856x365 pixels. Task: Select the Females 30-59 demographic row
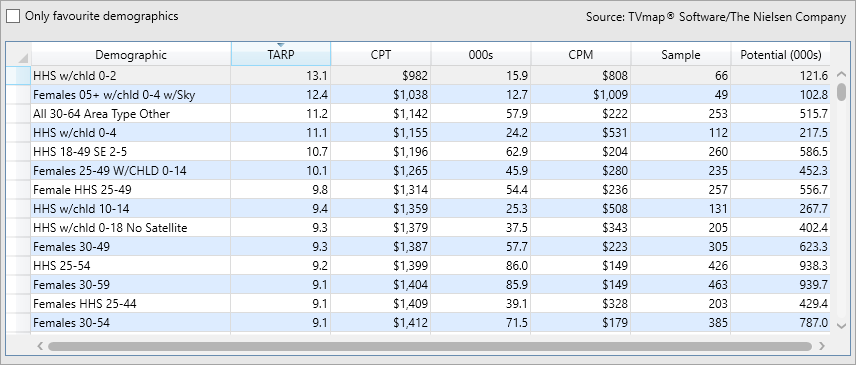tap(418, 285)
